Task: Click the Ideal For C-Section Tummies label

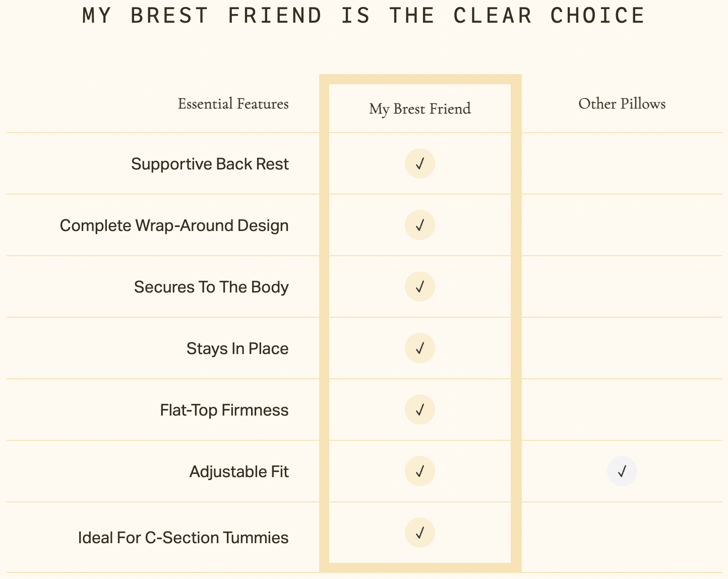Action: click(x=184, y=538)
